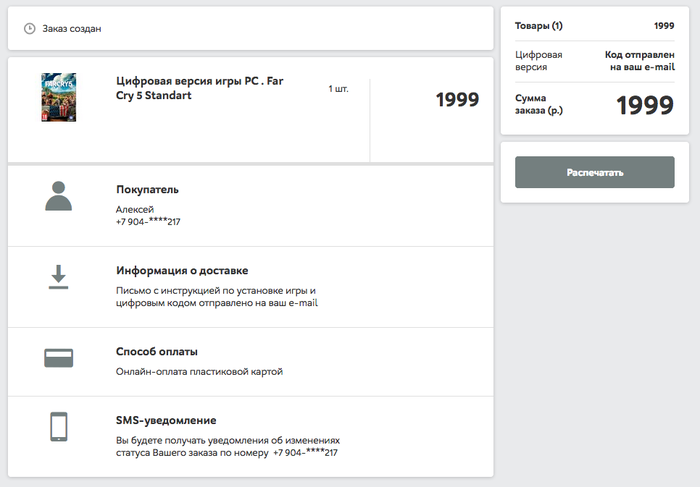The image size is (700, 487).
Task: Click the Код отправлен на ваш e-mail text
Action: [640, 61]
